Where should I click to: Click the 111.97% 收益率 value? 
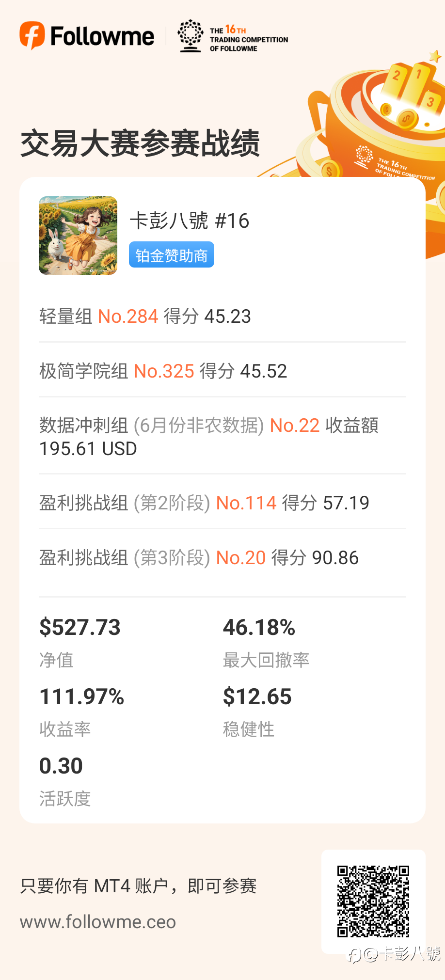(x=82, y=696)
